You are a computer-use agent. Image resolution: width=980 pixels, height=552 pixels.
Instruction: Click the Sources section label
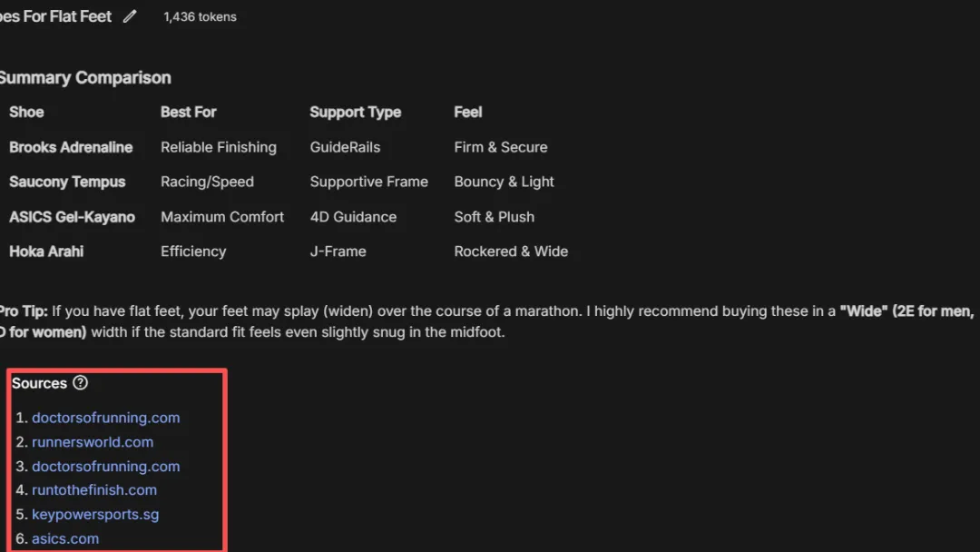pyautogui.click(x=39, y=383)
